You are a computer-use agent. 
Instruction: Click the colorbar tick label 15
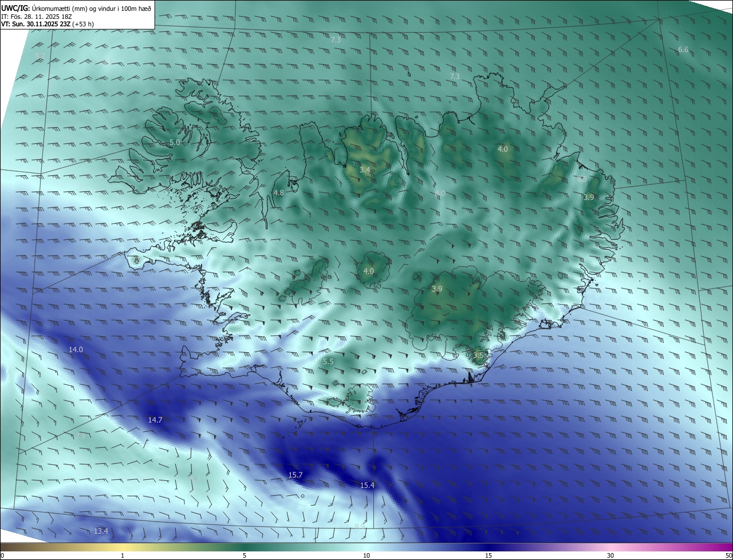click(x=488, y=556)
